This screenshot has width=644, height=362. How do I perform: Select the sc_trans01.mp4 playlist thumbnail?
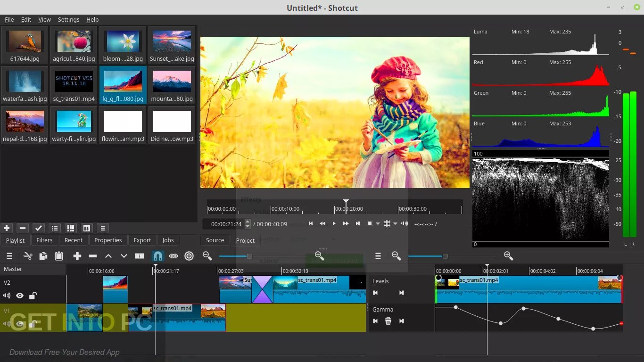pos(74,85)
